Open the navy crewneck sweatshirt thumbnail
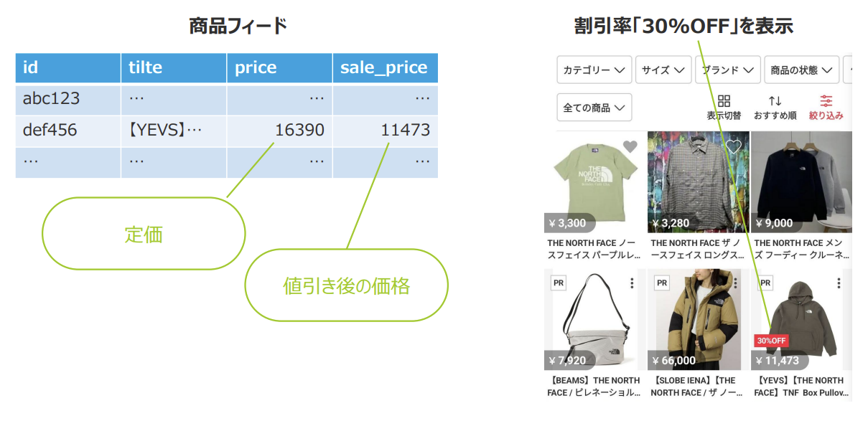Viewport: 868px width, 421px height. 801,181
